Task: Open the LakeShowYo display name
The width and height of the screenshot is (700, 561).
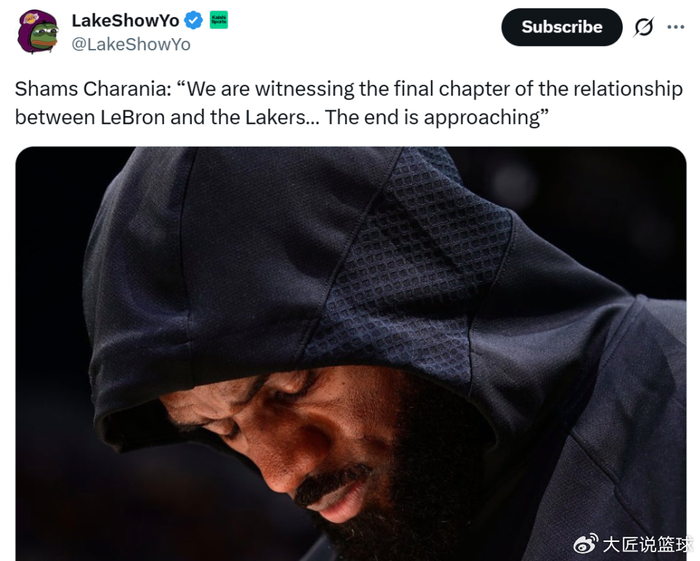Action: tap(125, 21)
